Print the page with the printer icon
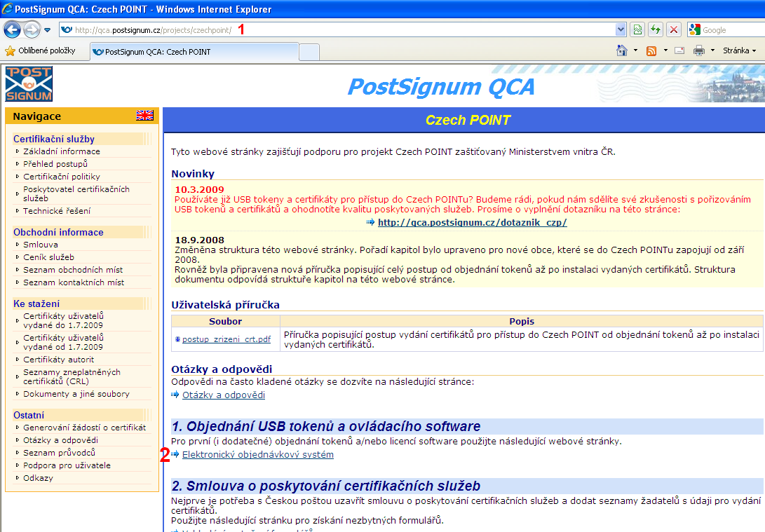 (x=699, y=50)
